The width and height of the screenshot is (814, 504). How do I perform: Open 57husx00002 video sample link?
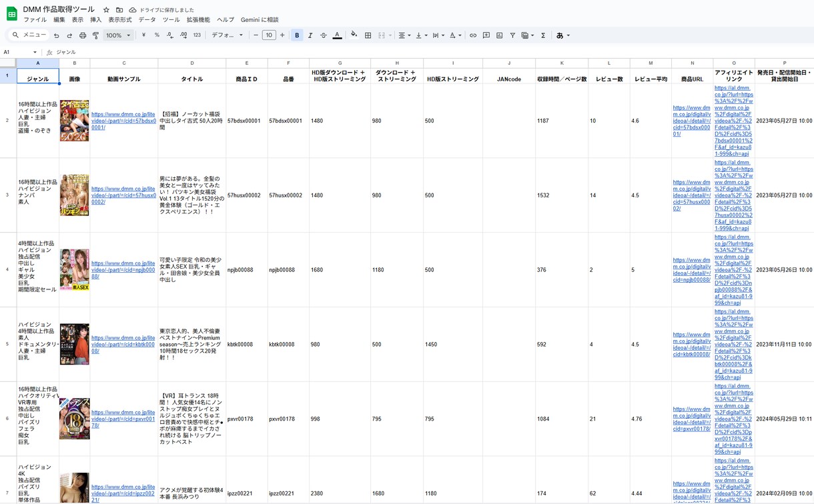123,195
